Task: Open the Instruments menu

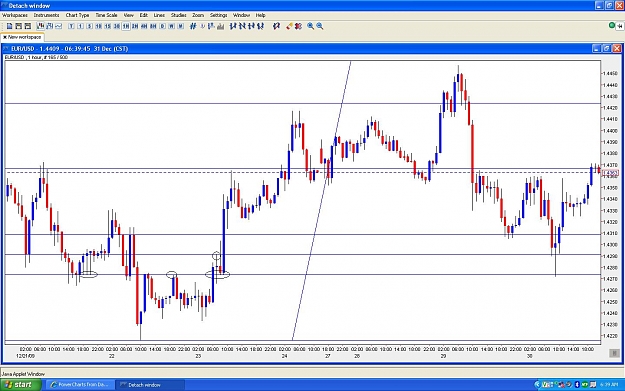Action: coord(46,15)
